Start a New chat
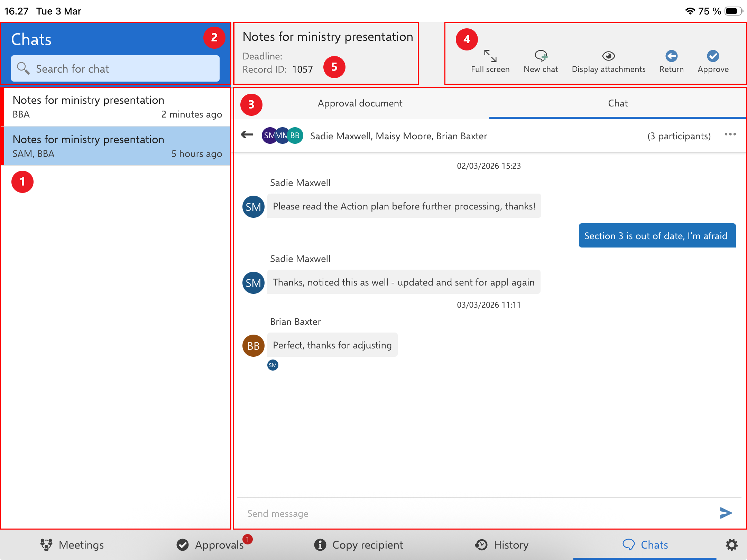Screen dimensions: 747x560 (541, 62)
